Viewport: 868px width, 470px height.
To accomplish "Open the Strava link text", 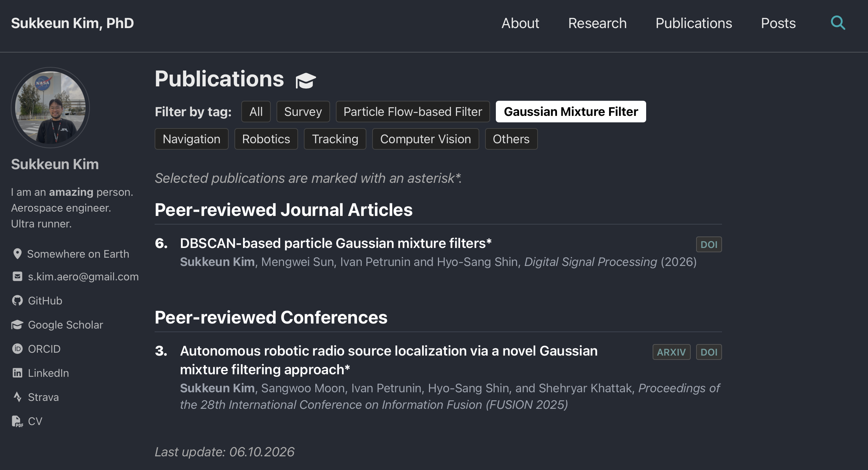I will [44, 397].
